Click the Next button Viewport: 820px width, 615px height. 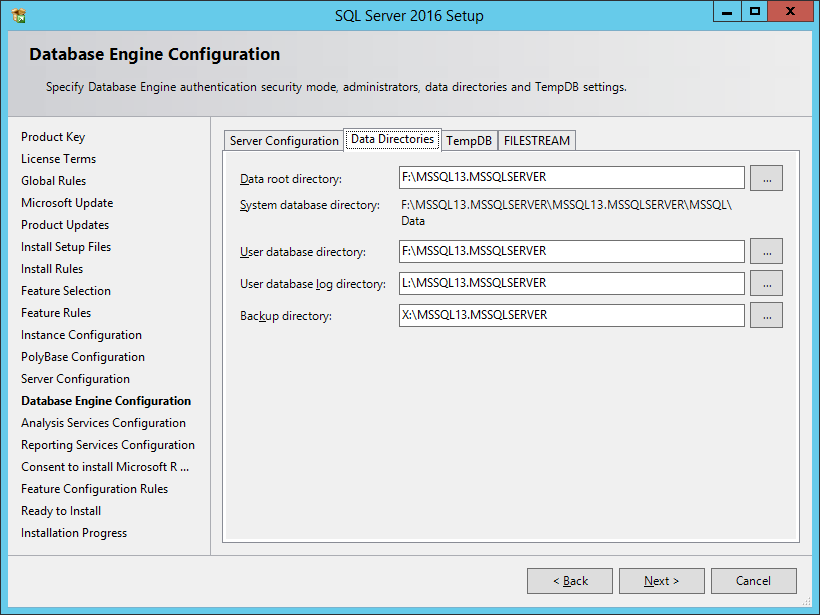(661, 580)
